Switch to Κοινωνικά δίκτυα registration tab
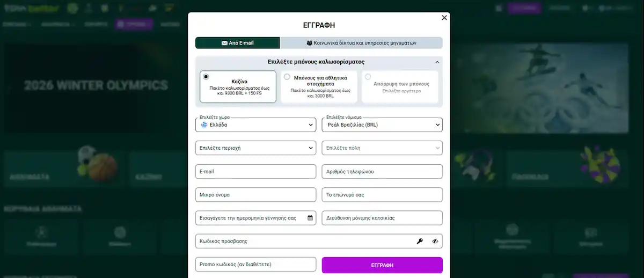 click(x=361, y=43)
